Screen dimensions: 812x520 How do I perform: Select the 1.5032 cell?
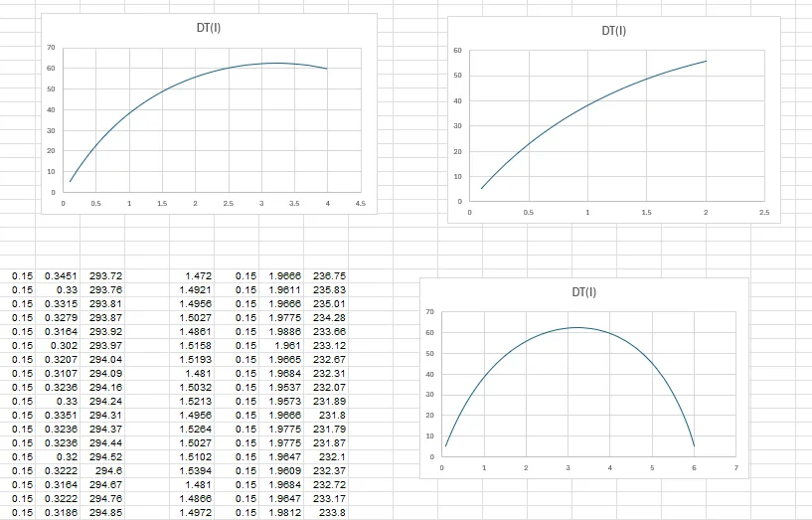pos(192,388)
